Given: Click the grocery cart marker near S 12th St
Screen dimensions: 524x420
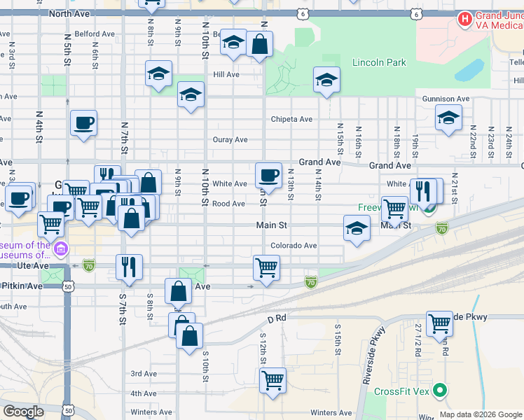Looking at the screenshot, I should coord(273,381).
